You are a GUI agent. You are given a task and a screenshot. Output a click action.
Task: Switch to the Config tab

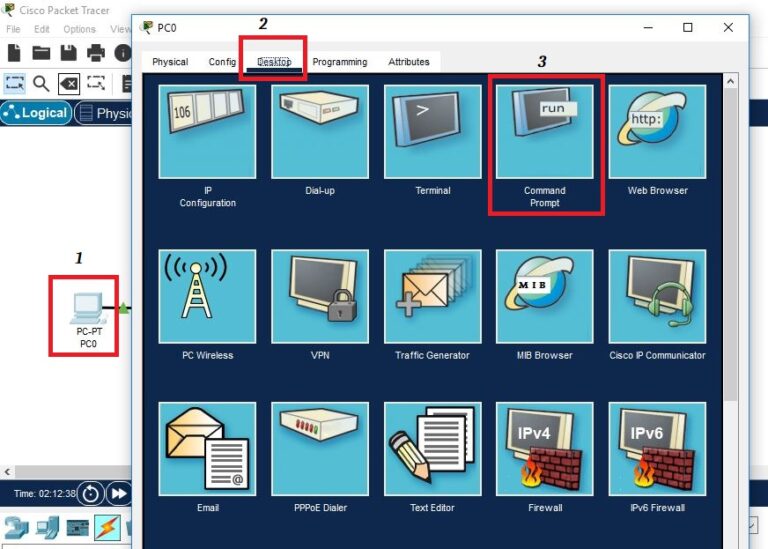click(x=222, y=62)
